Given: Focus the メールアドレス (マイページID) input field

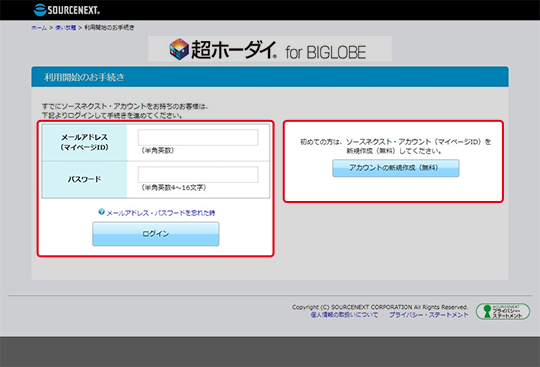Looking at the screenshot, I should pyautogui.click(x=198, y=138).
